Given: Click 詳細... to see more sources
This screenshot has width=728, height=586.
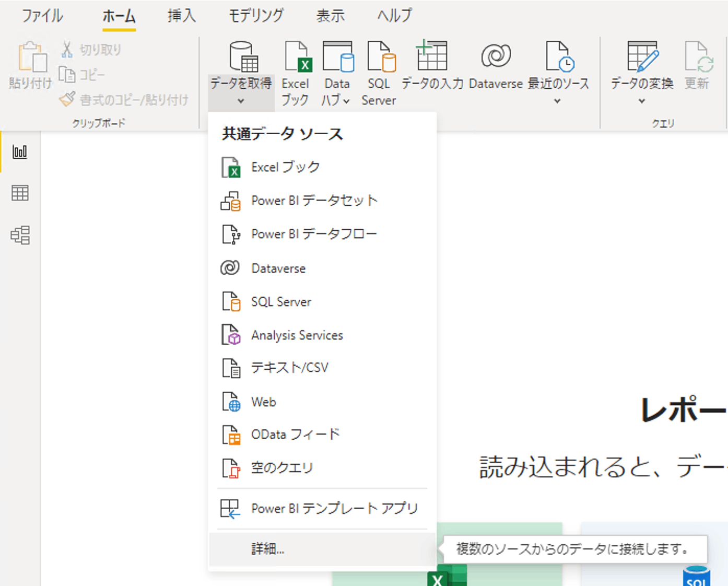Looking at the screenshot, I should 322,549.
